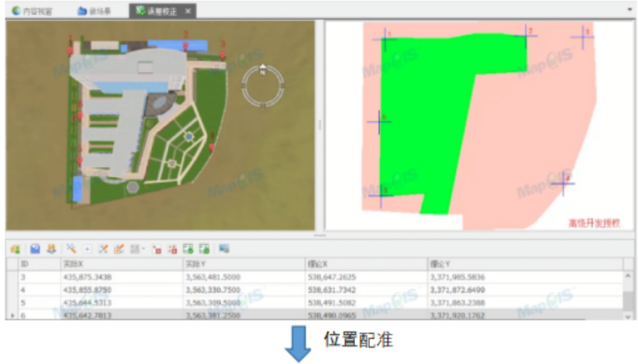This screenshot has width=638, height=364.
Task: Click the ID column header
Action: pyautogui.click(x=39, y=264)
